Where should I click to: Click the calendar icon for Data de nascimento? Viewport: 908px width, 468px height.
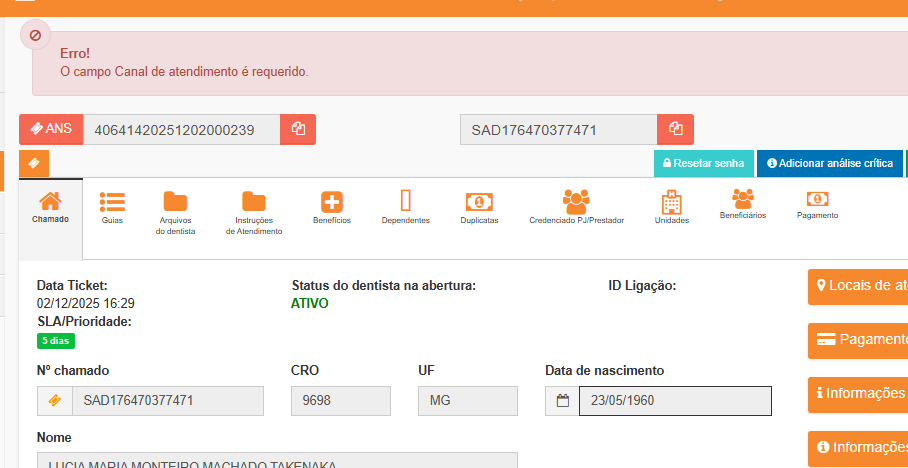click(x=562, y=401)
